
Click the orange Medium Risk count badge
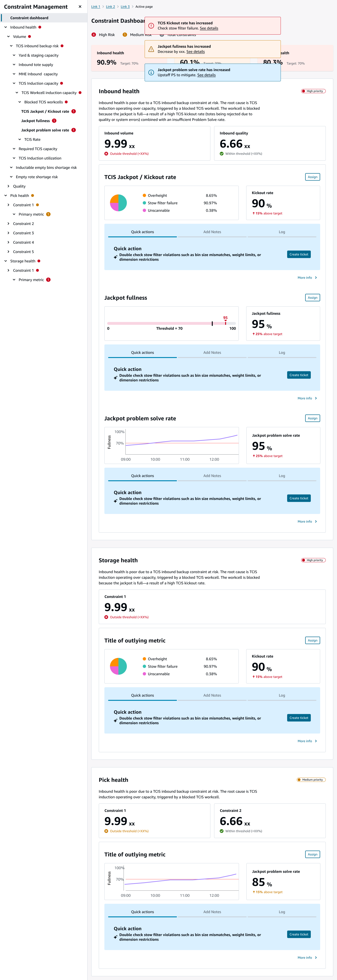click(125, 35)
